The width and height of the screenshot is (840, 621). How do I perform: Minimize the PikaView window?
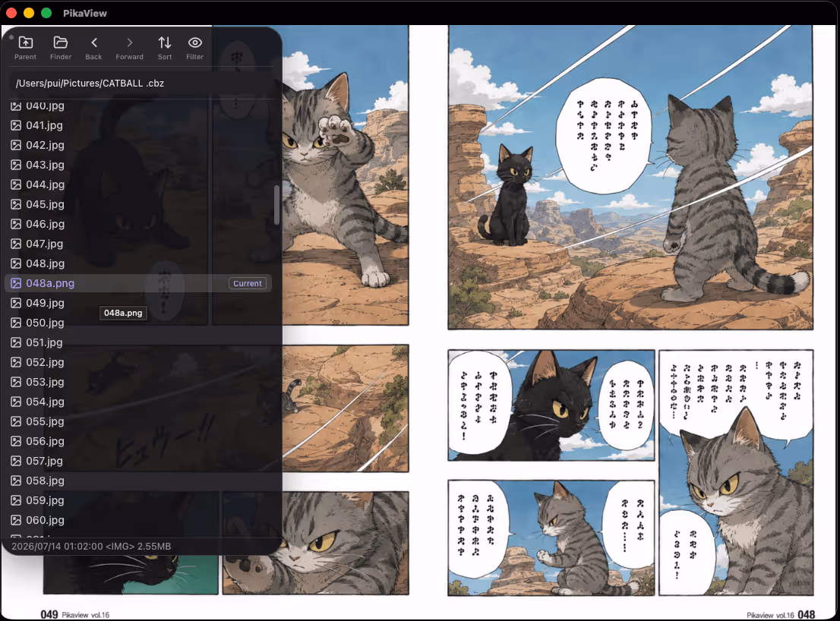29,13
